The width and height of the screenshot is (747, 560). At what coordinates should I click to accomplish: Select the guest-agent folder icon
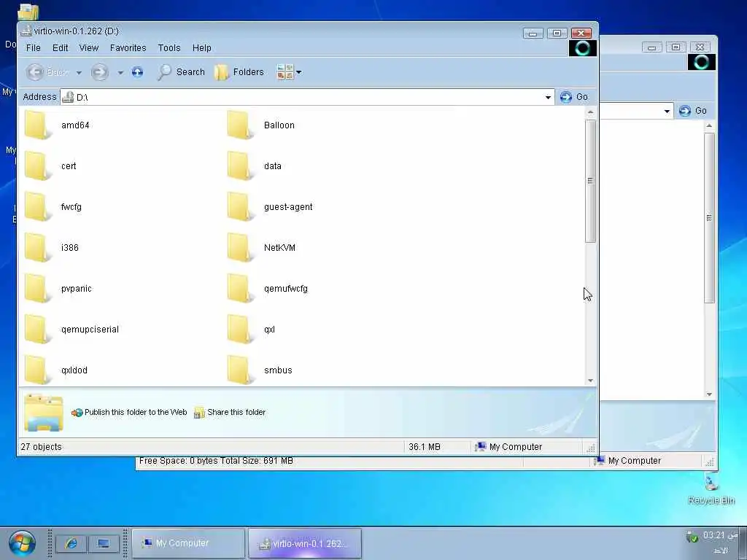(239, 206)
